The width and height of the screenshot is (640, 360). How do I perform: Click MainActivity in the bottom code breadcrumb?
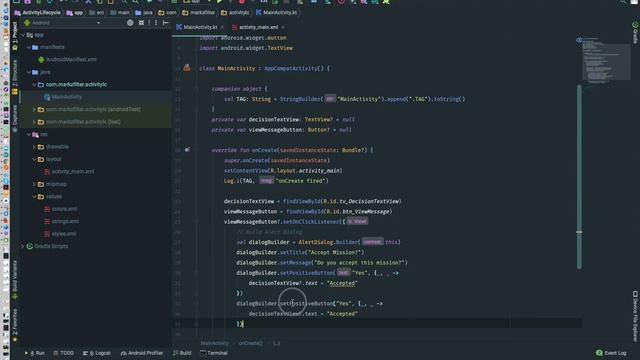point(215,343)
